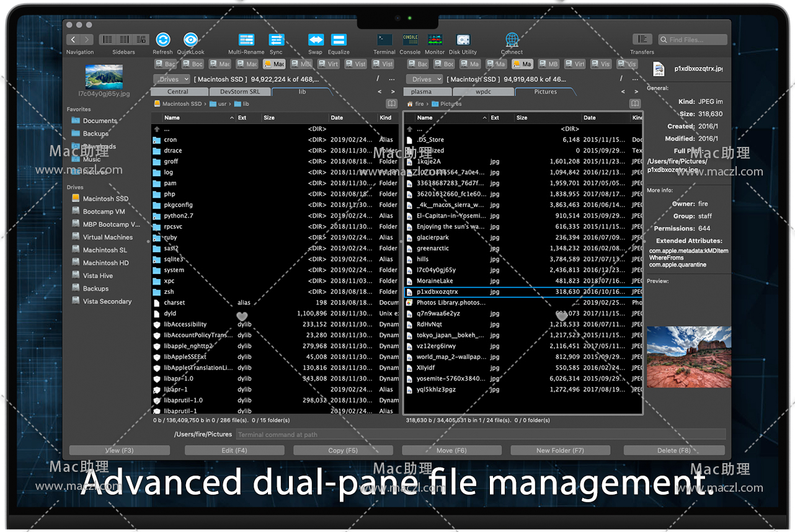Click the Connect globe icon
The width and height of the screenshot is (795, 532).
coord(512,40)
